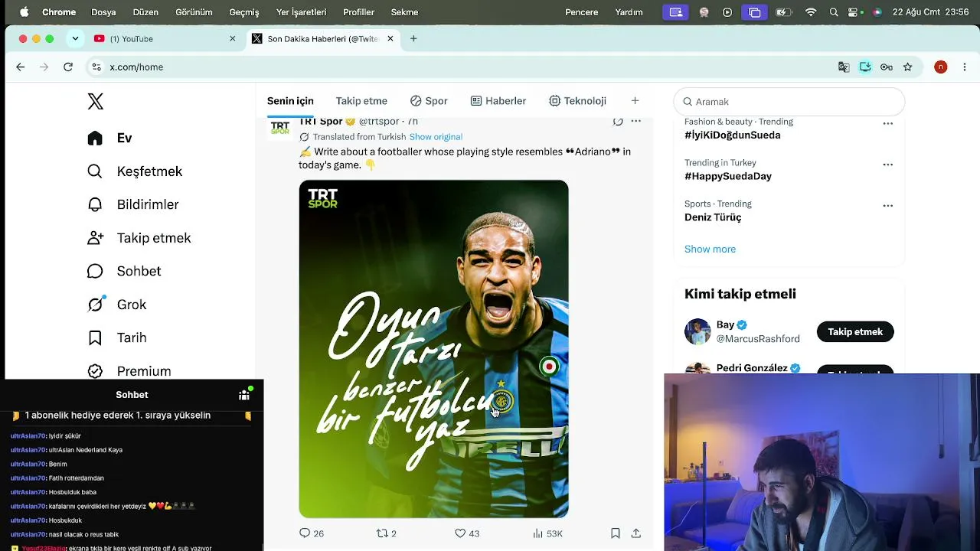Repost the TRT Spor post
The width and height of the screenshot is (980, 551).
coord(382,533)
